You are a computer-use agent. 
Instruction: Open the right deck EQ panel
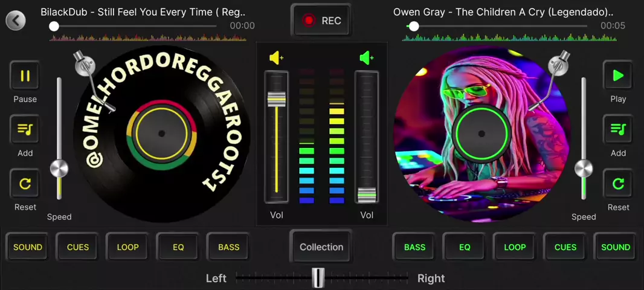[465, 247]
